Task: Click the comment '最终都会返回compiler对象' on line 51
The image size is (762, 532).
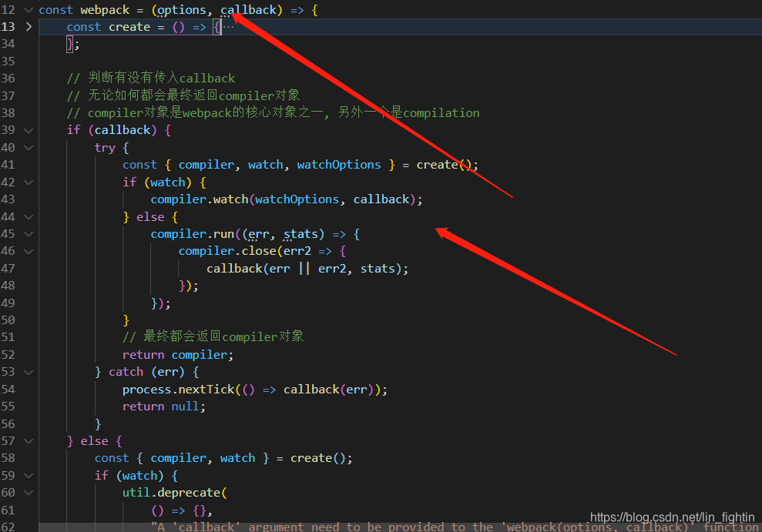Action: pos(213,336)
